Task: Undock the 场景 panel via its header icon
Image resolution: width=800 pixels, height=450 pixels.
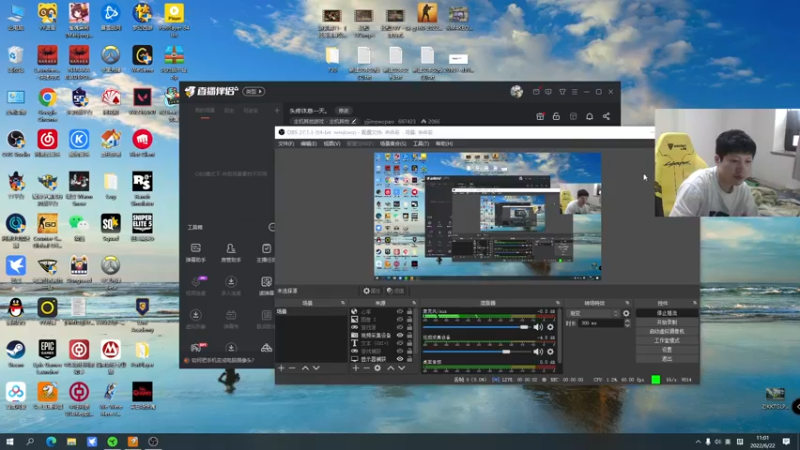Action: point(343,303)
